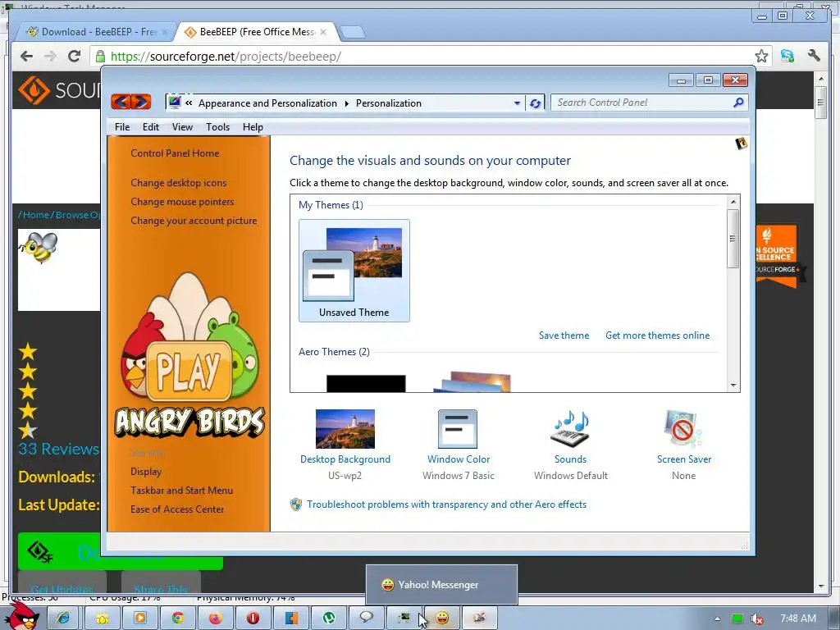Click the Angry Birds Start button

coord(21,617)
